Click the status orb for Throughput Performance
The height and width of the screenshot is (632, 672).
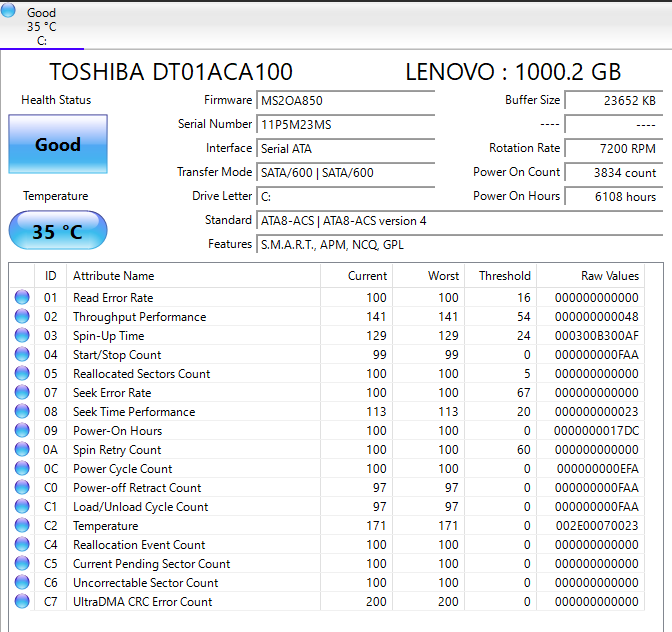[22, 316]
